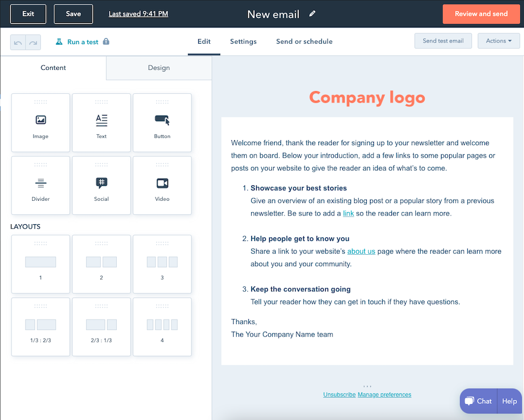Viewport: 524px width, 420px height.
Task: Open the Actions dropdown
Action: pos(498,40)
